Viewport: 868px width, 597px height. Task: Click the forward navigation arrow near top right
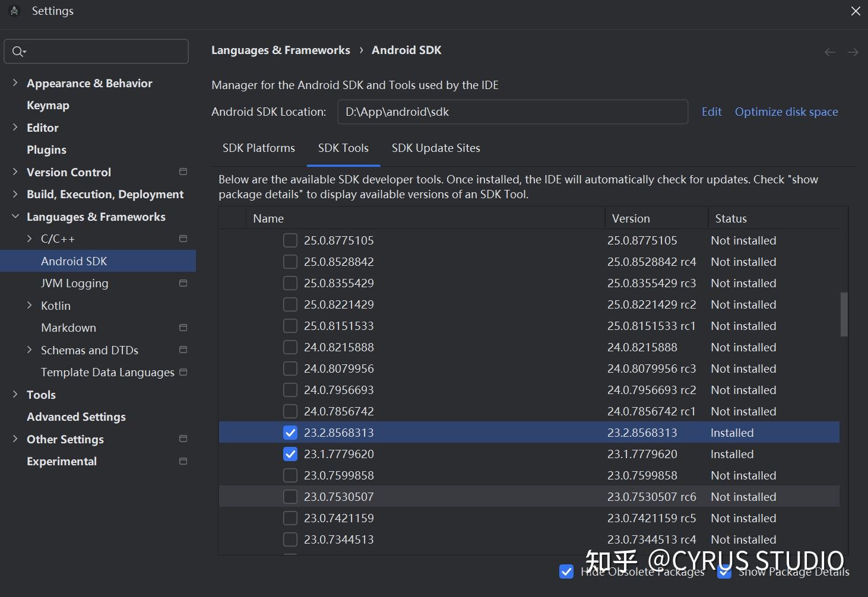[853, 52]
